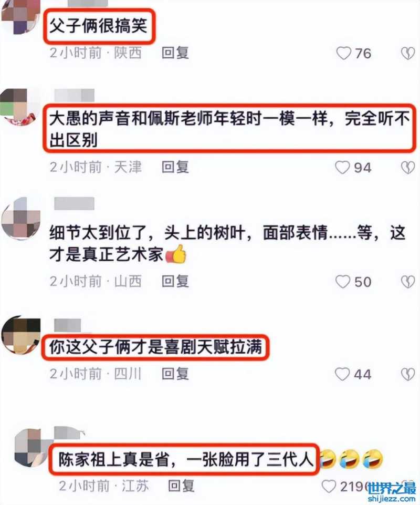Screen dimensions: 420x505
Task: Reply to the 陕西 user's comment
Action: pyautogui.click(x=175, y=53)
